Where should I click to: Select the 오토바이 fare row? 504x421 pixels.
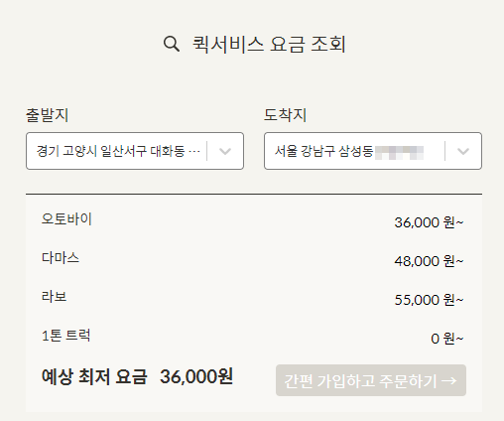click(254, 220)
